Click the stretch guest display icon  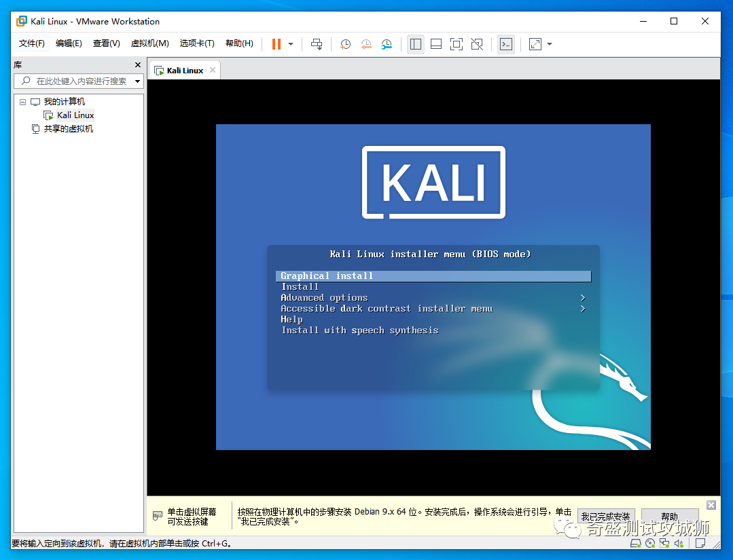[535, 44]
